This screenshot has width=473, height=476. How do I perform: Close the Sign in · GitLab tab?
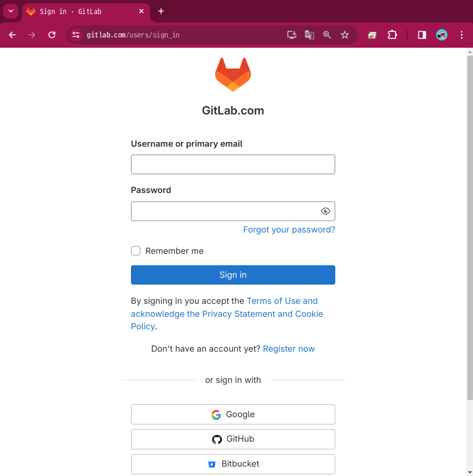click(x=141, y=11)
